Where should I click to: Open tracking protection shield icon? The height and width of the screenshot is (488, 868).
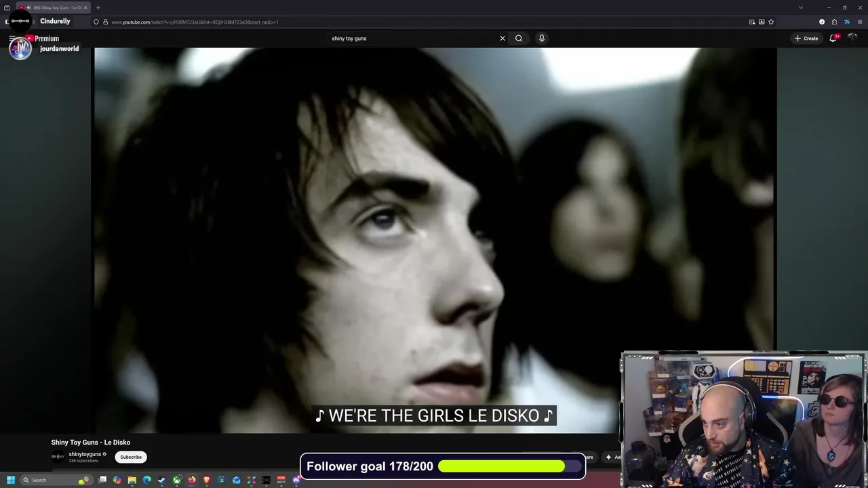pos(96,22)
